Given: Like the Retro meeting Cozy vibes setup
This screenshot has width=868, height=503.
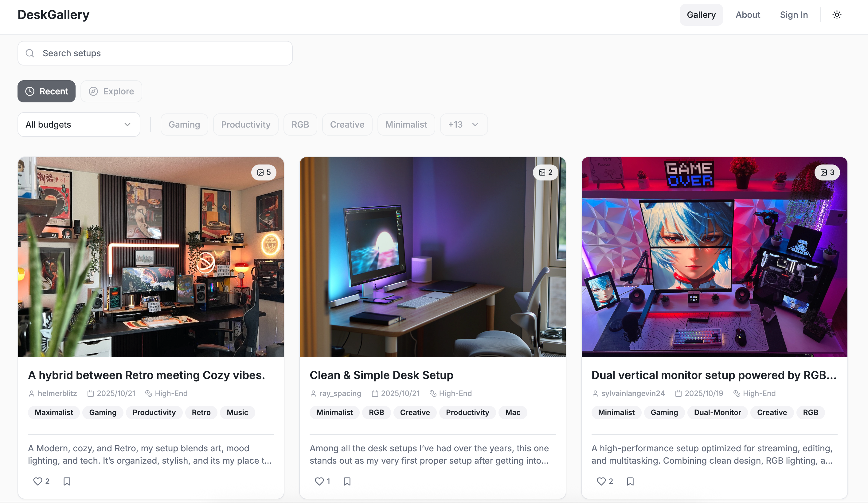Looking at the screenshot, I should [37, 481].
